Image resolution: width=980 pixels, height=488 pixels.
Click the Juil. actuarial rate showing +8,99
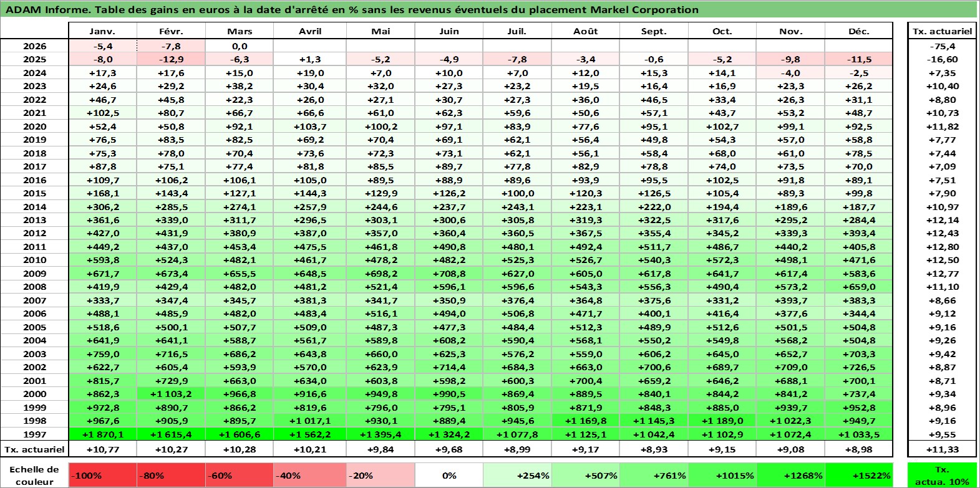pyautogui.click(x=517, y=449)
